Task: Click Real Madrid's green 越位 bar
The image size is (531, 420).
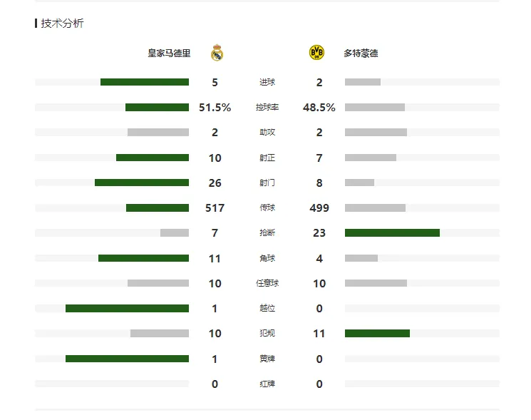Action: point(128,308)
